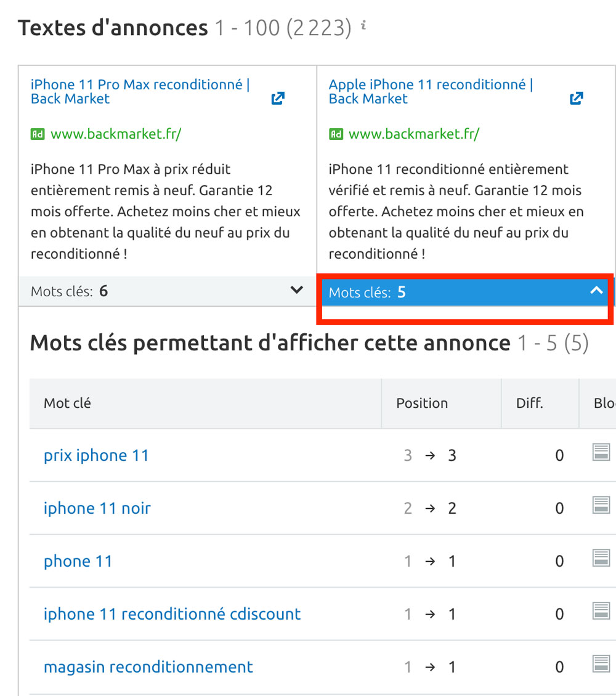Viewport: 616px width, 696px height.
Task: Open keyword prix iphone 11
Action: [x=96, y=455]
